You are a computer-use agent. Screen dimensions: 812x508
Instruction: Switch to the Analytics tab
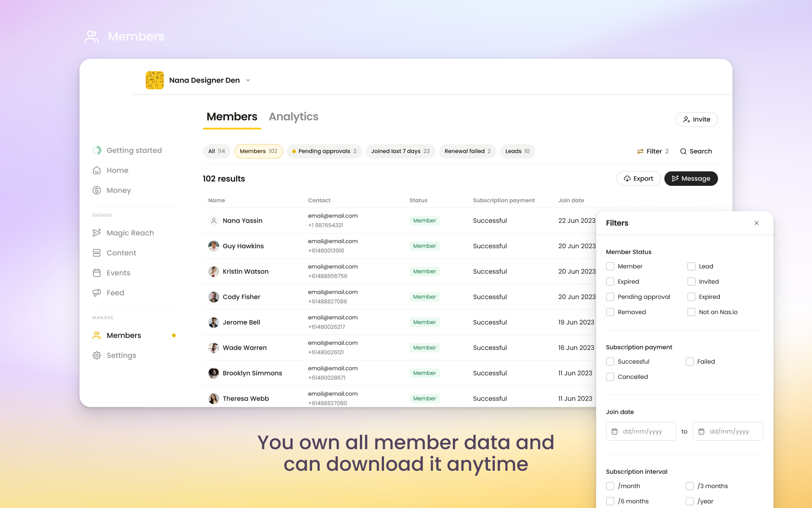pos(294,117)
